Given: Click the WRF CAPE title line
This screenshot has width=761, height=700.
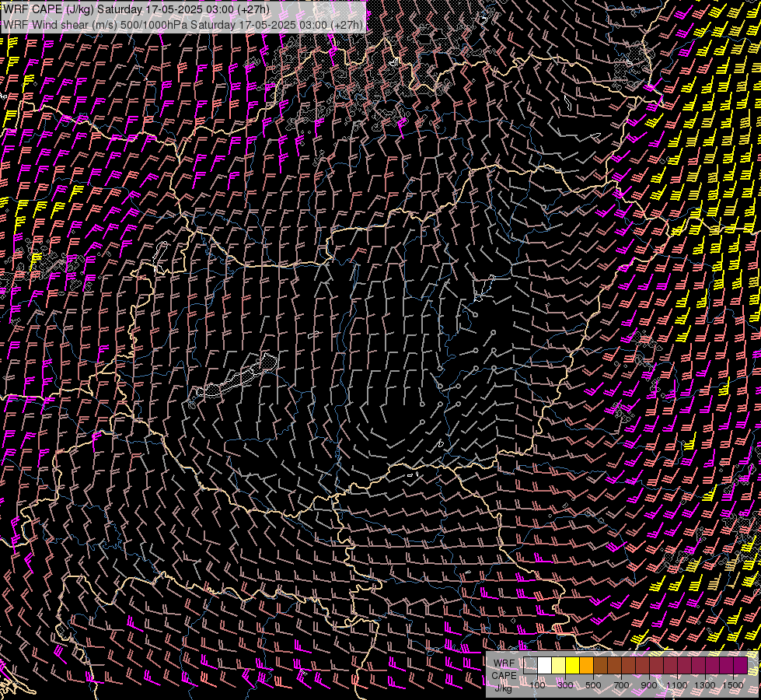Looking at the screenshot, I should pos(136,9).
